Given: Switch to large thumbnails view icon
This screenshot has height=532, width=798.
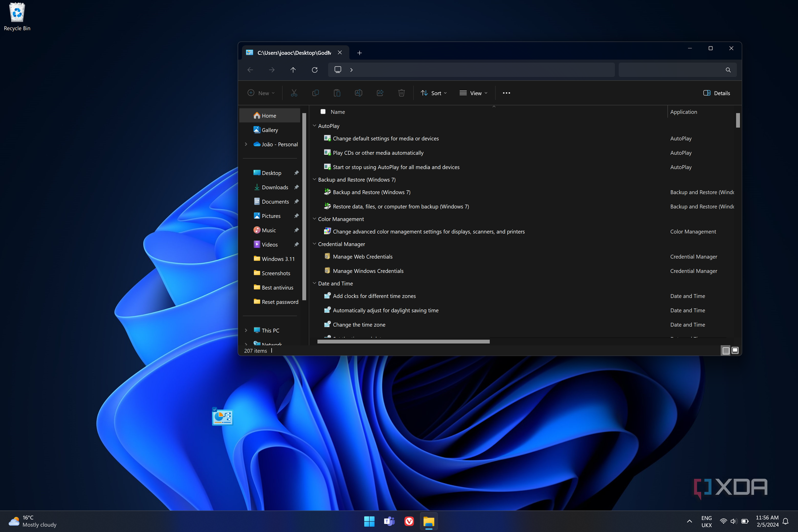Looking at the screenshot, I should [735, 351].
